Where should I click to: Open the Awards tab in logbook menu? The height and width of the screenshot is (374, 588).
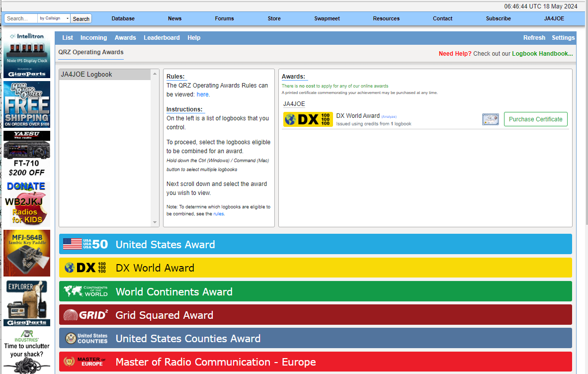click(x=125, y=37)
